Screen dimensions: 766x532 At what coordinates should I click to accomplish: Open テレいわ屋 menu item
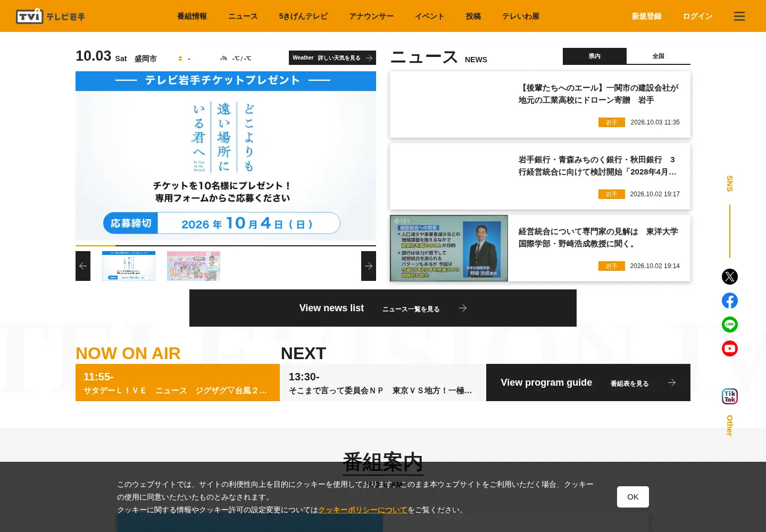(521, 16)
